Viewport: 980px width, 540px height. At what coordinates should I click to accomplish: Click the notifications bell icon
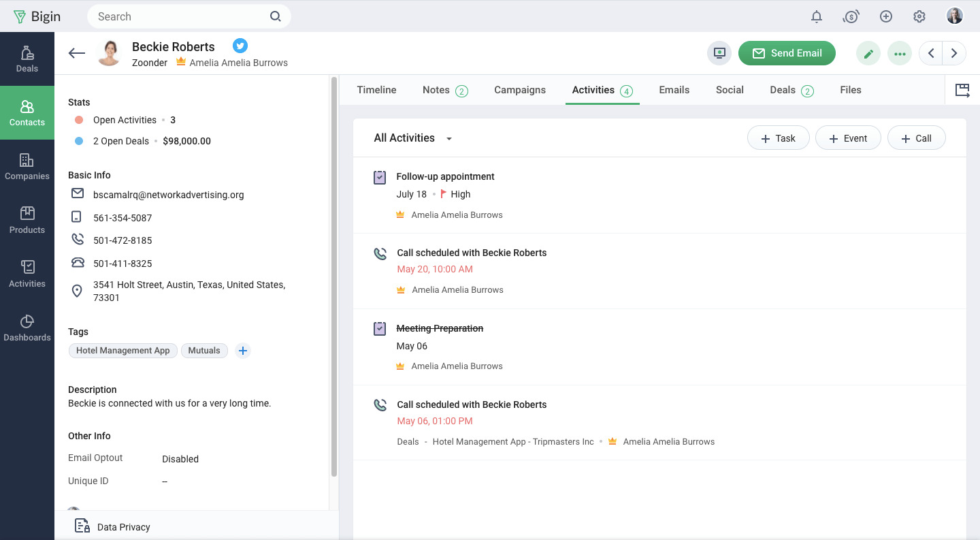[817, 16]
